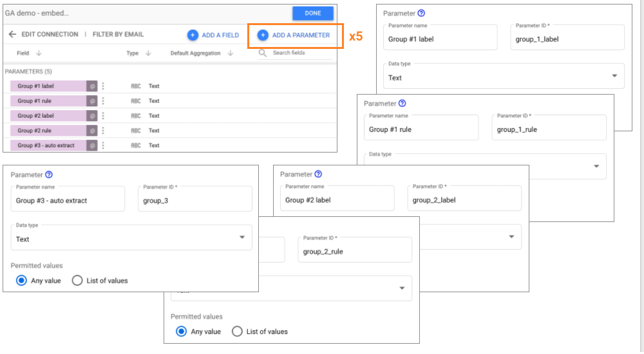Click the @ badge on Group #3 - auto extract
This screenshot has height=354, width=644.
[x=92, y=145]
